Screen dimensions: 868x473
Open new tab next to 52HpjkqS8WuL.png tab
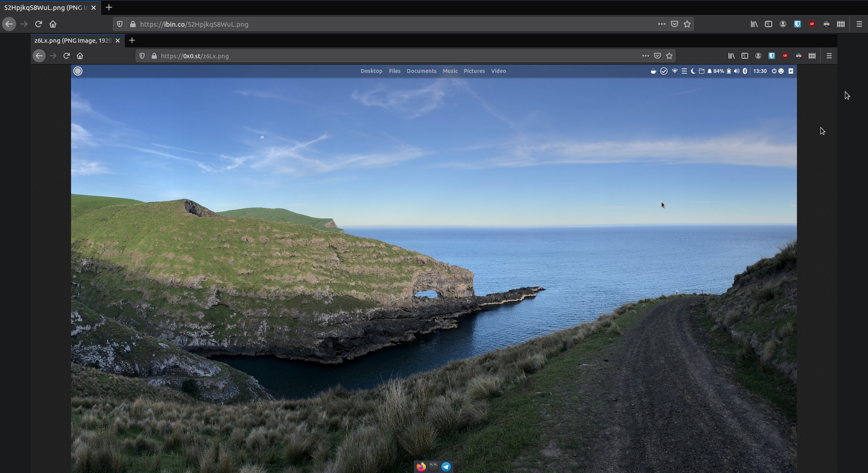pos(109,7)
